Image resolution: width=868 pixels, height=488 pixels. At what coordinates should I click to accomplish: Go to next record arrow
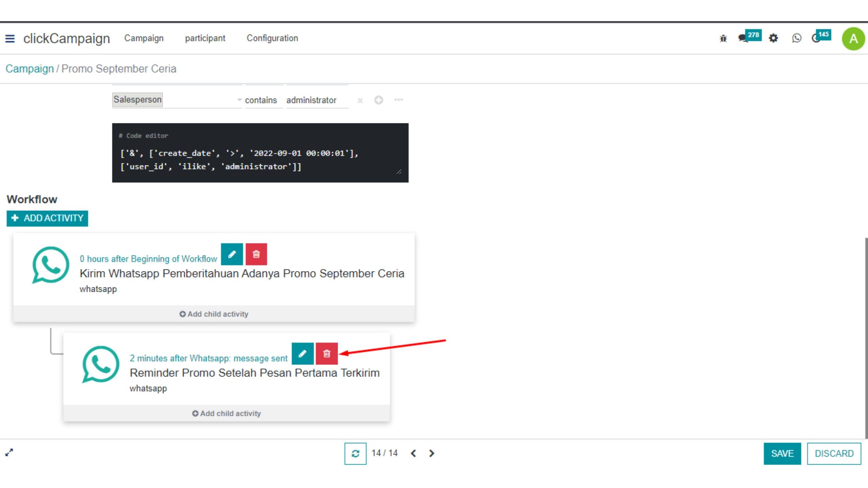coord(431,453)
